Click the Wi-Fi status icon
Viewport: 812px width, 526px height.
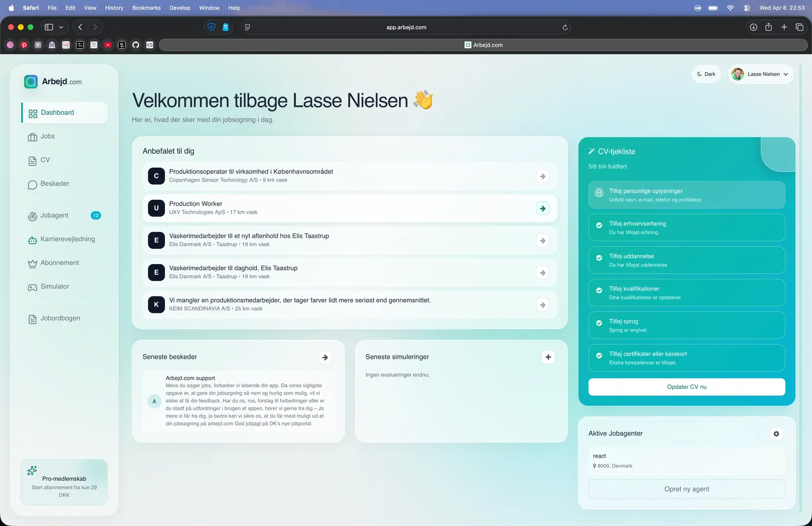730,8
